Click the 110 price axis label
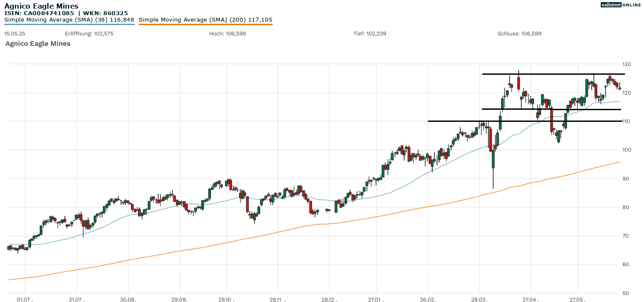644x302 pixels. point(627,121)
